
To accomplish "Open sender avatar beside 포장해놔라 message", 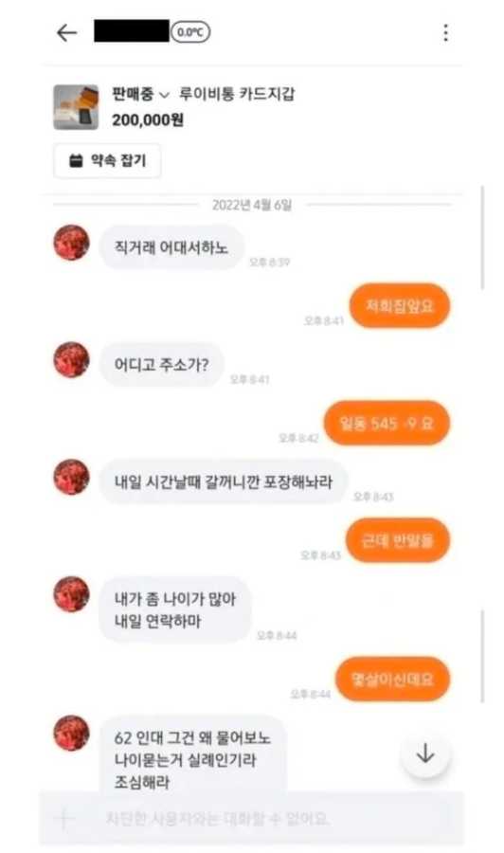I will tap(71, 477).
